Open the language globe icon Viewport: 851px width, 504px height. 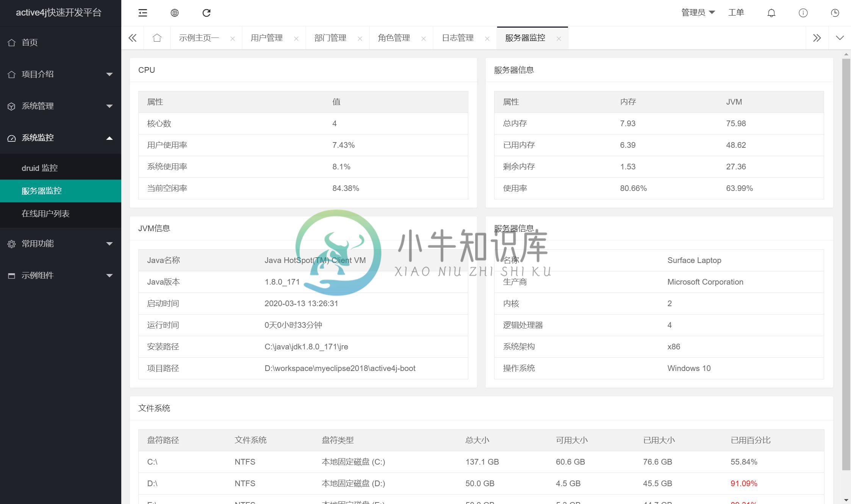pos(175,13)
